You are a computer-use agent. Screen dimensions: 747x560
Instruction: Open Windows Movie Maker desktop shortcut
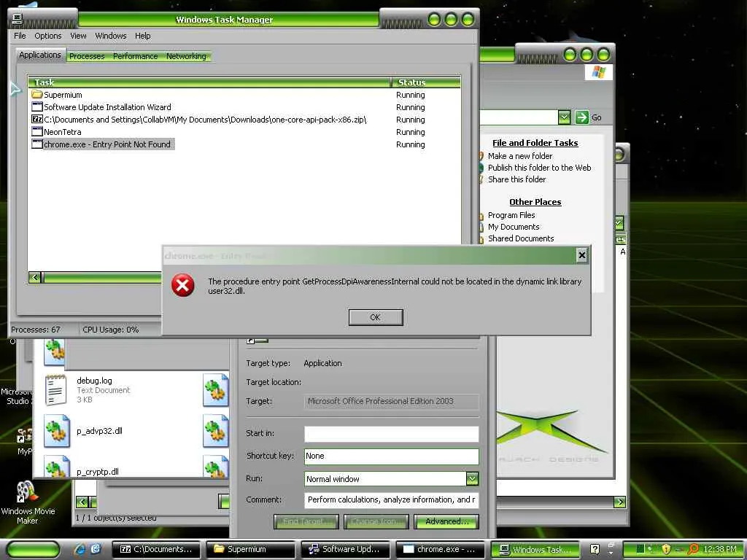[28, 502]
